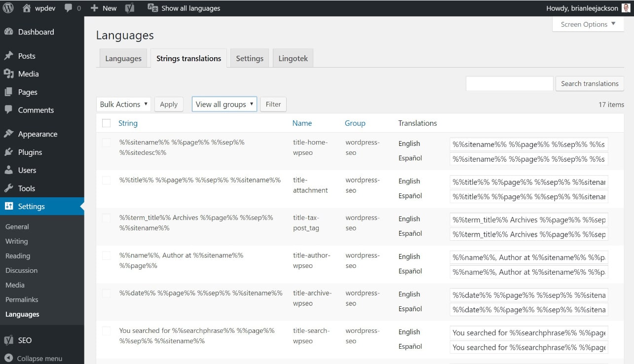Click the Yoast SEO icon in admin bar
Image resolution: width=634 pixels, height=364 pixels.
(x=130, y=8)
